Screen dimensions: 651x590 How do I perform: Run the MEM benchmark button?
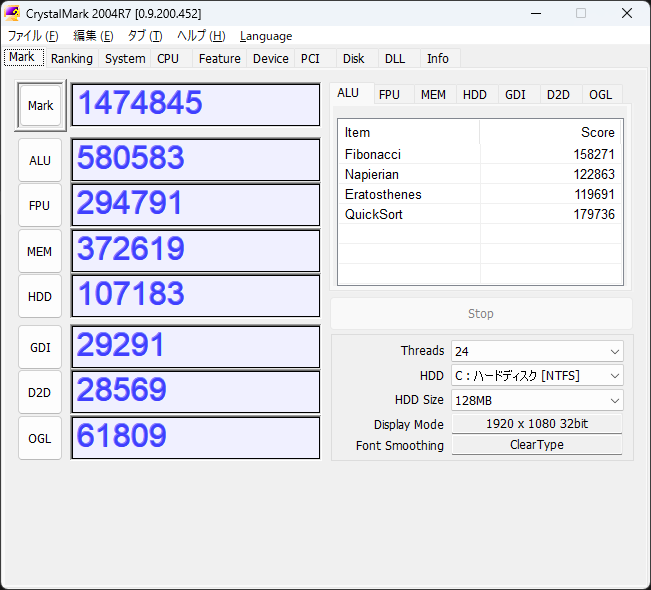pos(40,251)
